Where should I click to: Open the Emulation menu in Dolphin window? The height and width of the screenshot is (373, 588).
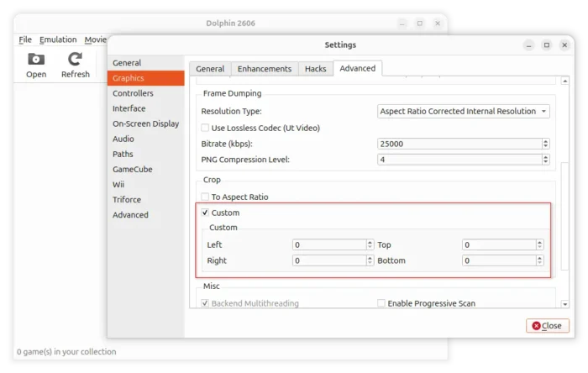[58, 39]
